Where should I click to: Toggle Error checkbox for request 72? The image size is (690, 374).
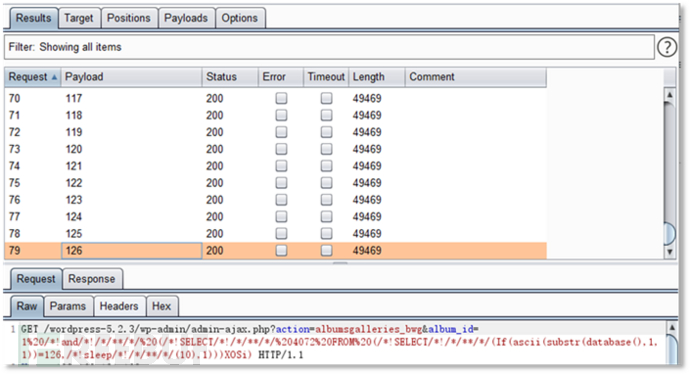[x=281, y=132]
